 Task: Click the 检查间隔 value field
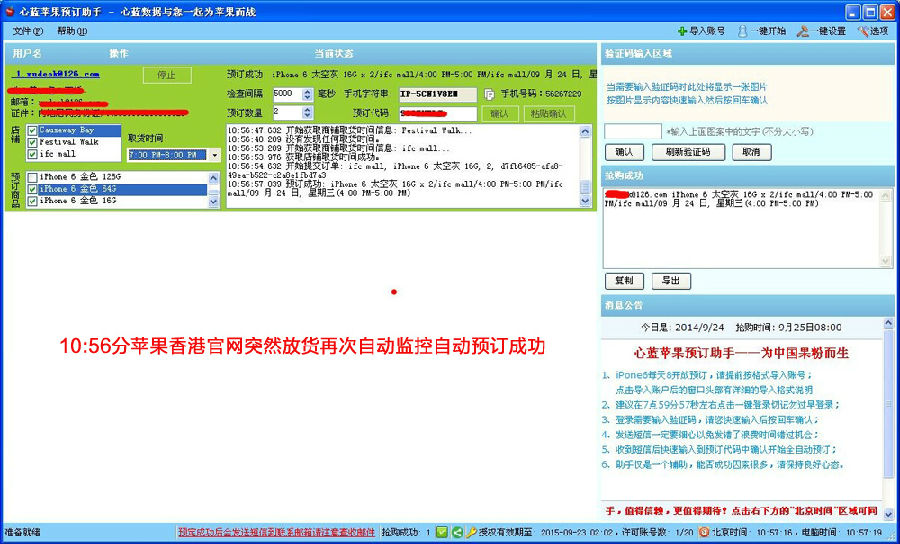288,94
